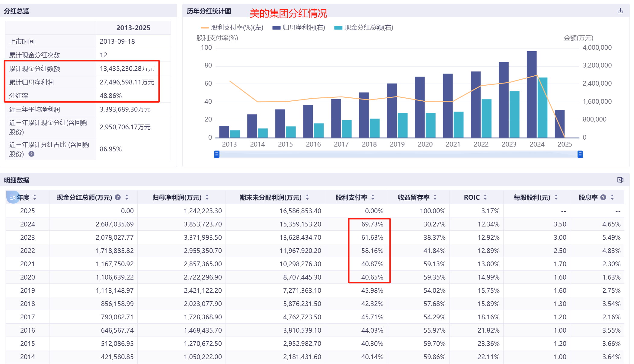Image resolution: width=634 pixels, height=364 pixels.
Task: Click the 2024 现金分红总额 bar in chart
Action: coord(543,107)
